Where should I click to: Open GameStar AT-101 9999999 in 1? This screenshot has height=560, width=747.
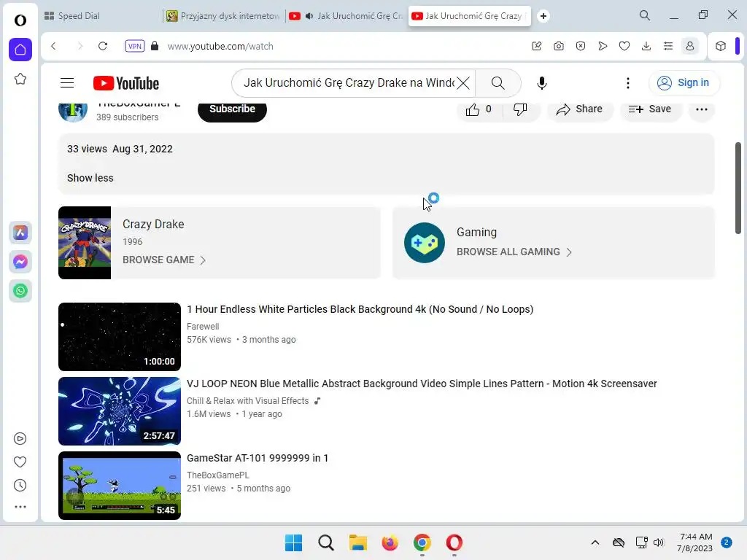[x=258, y=458]
